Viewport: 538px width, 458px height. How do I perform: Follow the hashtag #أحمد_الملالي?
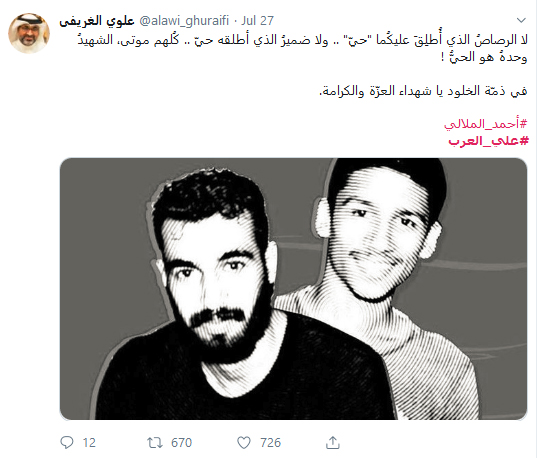485,124
